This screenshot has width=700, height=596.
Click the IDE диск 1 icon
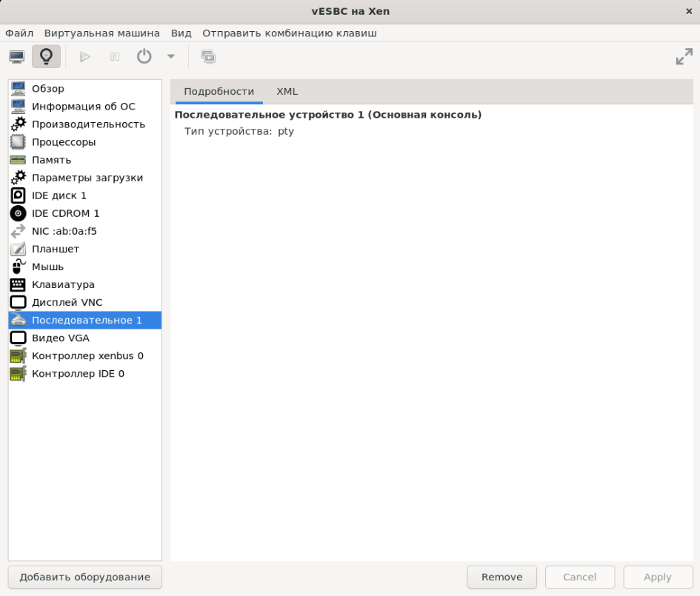click(19, 196)
